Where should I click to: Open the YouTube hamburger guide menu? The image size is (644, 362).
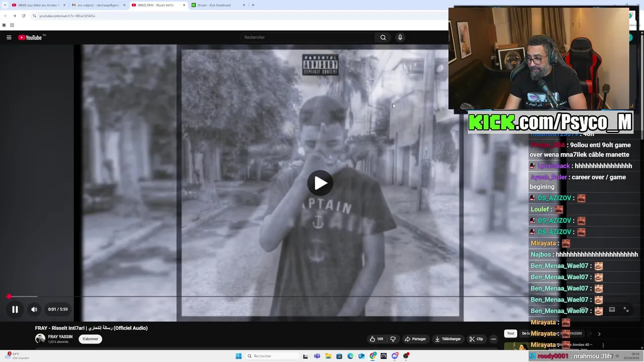coord(9,37)
